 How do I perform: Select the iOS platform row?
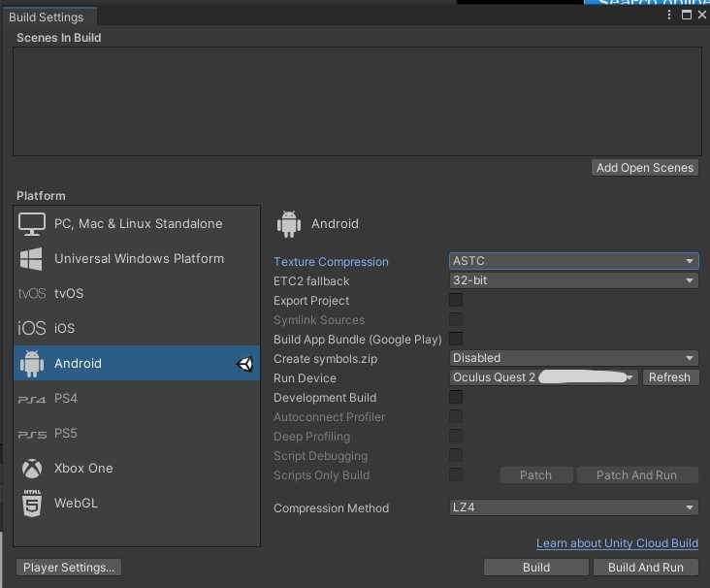click(x=137, y=328)
